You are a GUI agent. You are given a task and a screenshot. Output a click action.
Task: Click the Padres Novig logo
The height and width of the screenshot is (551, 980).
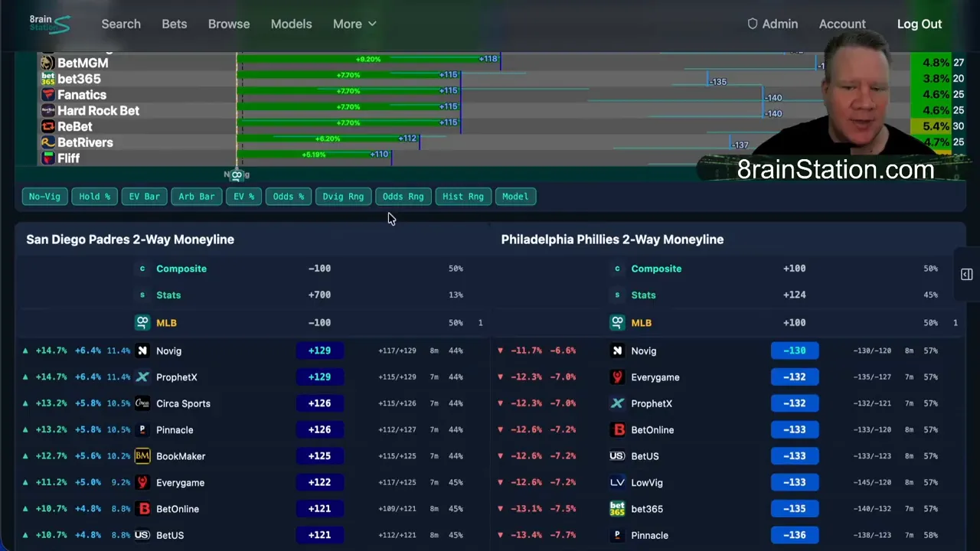(x=142, y=350)
